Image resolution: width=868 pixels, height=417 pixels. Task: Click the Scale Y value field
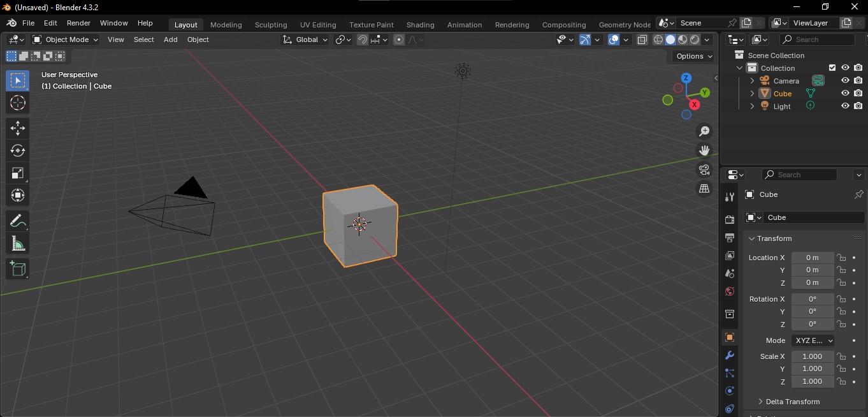[813, 369]
